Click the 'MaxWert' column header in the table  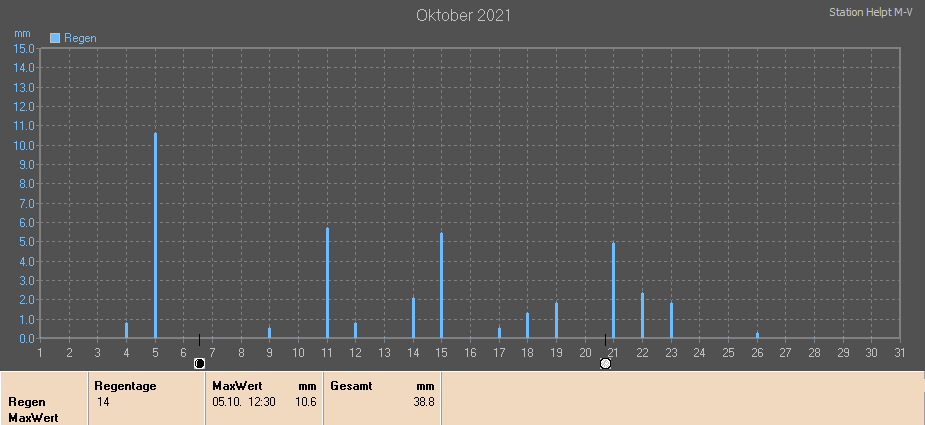[237, 386]
